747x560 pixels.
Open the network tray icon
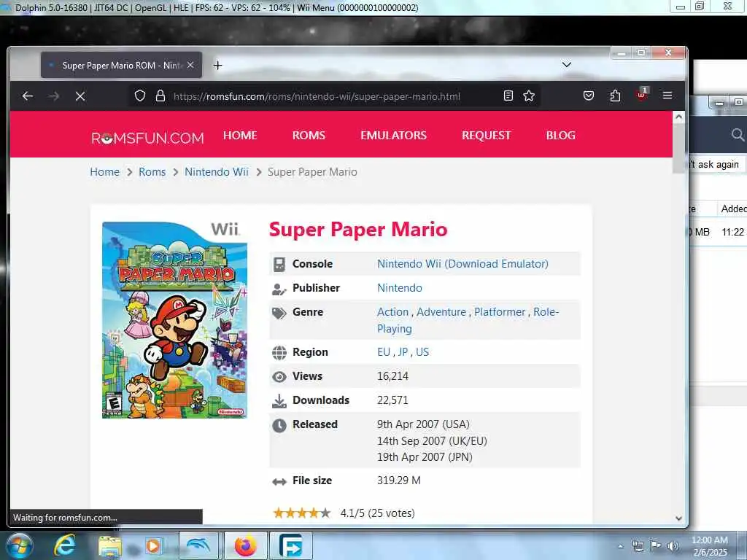[638, 546]
